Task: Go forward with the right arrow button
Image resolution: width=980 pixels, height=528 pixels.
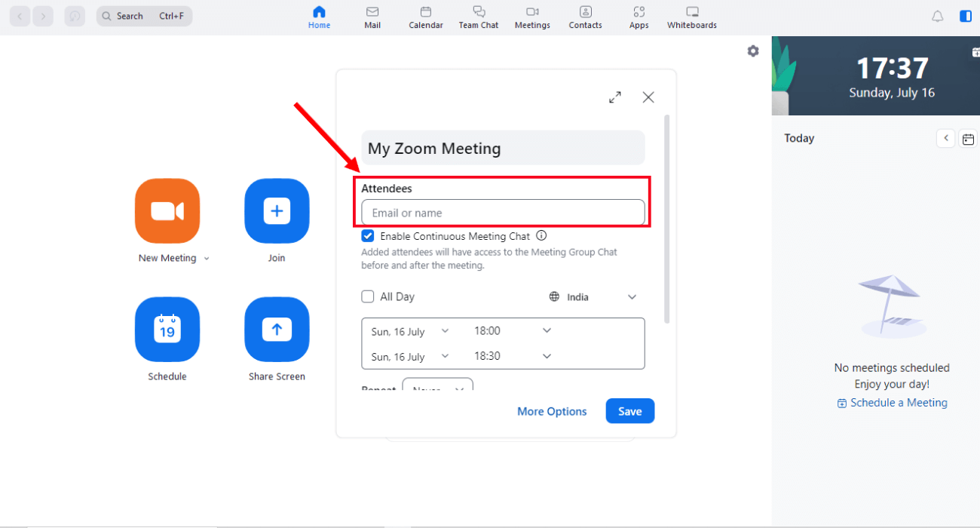Action: coord(43,16)
